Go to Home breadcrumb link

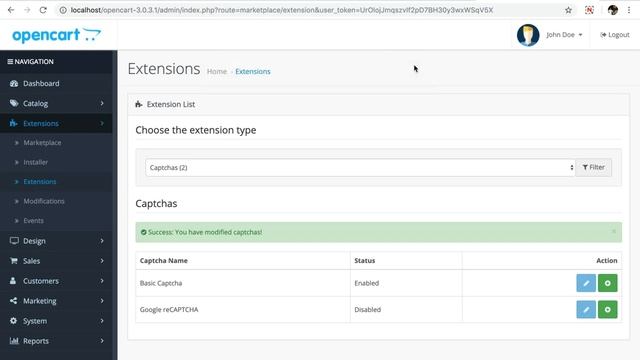pos(217,71)
